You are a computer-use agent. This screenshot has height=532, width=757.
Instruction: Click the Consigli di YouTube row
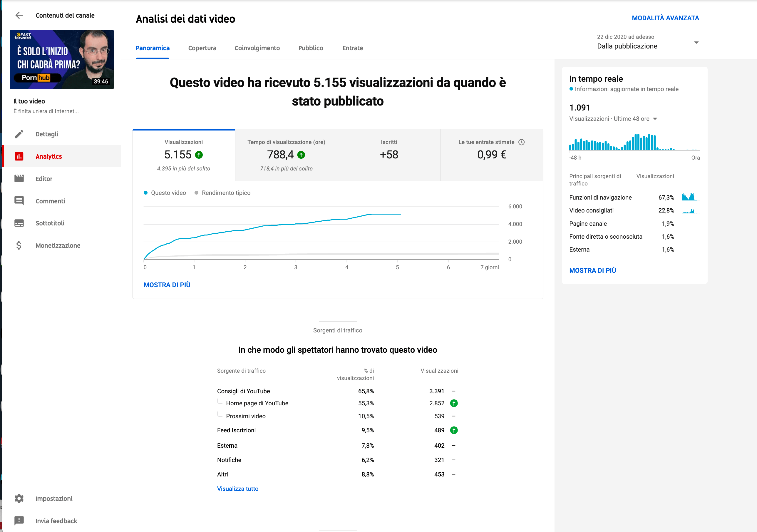pyautogui.click(x=338, y=391)
